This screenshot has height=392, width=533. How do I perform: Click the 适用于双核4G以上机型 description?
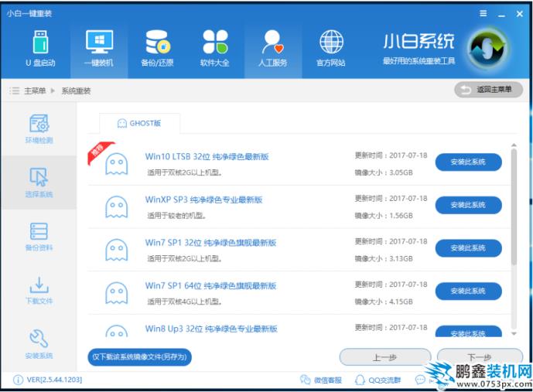click(x=185, y=302)
